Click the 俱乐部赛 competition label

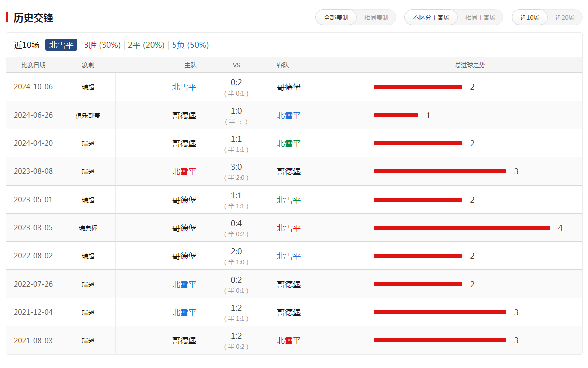coord(88,116)
